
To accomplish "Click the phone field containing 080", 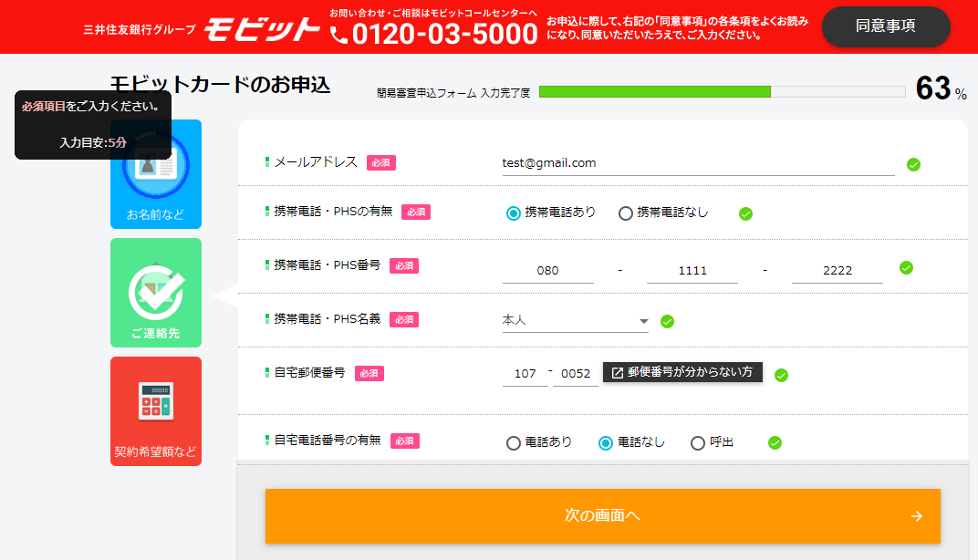I will (547, 271).
